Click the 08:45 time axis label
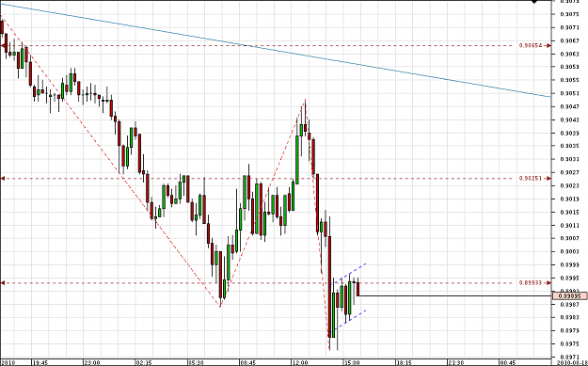Image resolution: width=588 pixels, height=366 pixels. [x=247, y=362]
